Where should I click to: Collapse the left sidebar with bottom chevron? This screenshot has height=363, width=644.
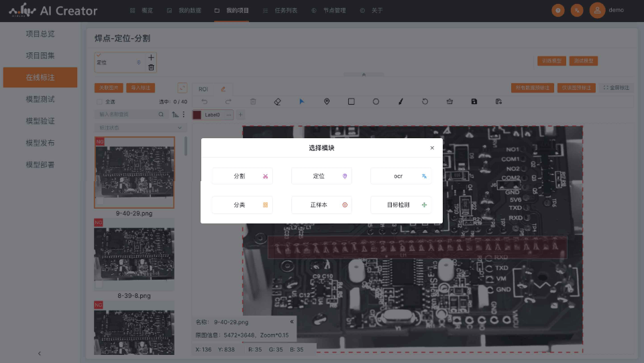coord(39,353)
